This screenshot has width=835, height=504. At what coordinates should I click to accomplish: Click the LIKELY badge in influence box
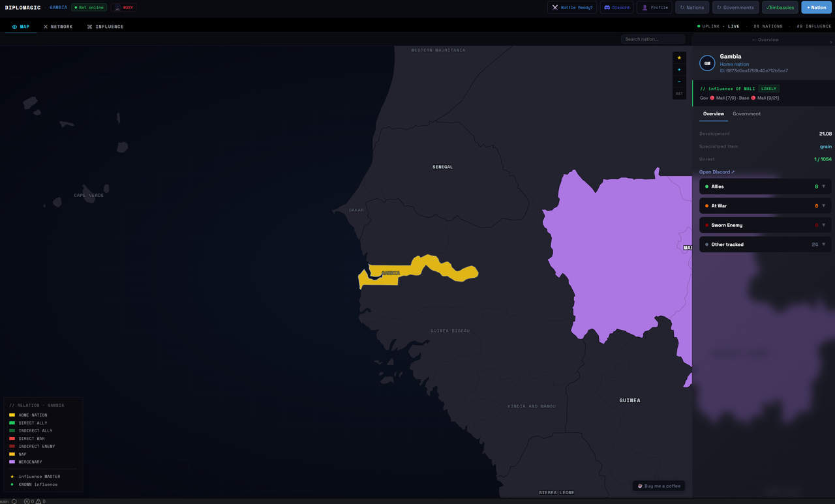click(x=768, y=89)
